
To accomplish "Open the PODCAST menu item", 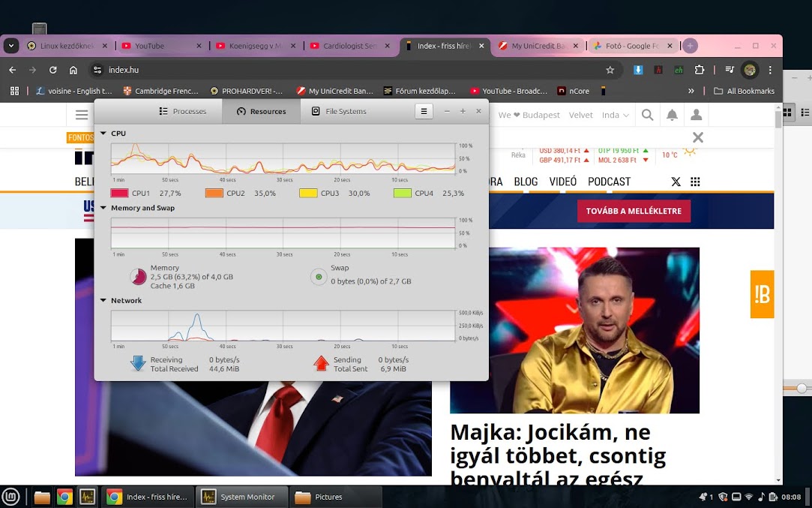I will tap(609, 182).
